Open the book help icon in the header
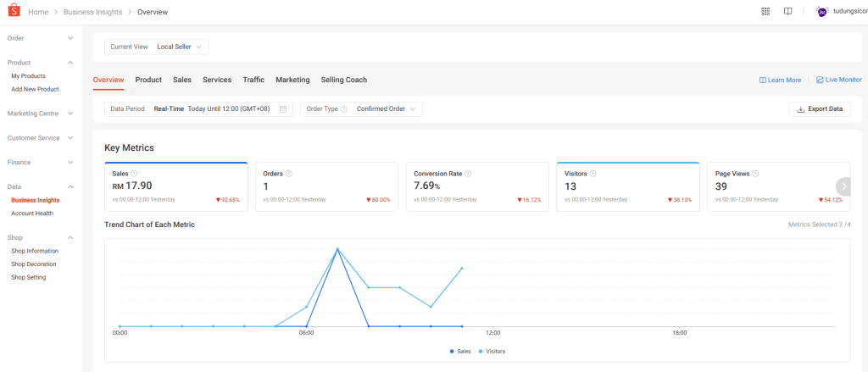Screen dimensions: 868x372 (x=787, y=11)
